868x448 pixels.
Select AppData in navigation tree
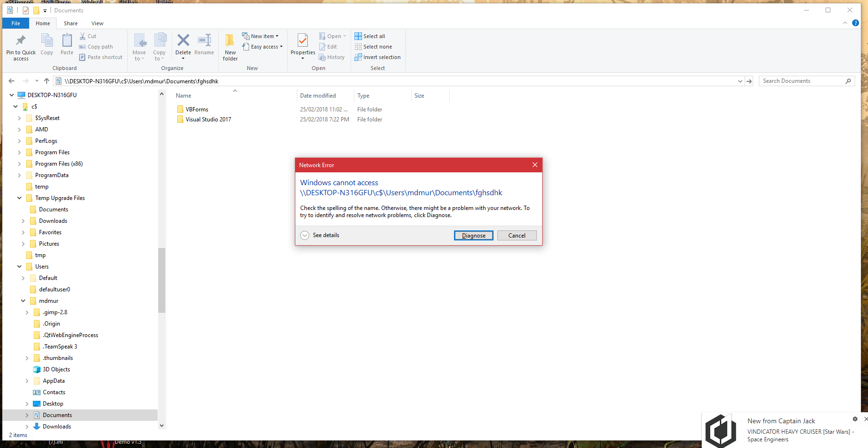[54, 381]
